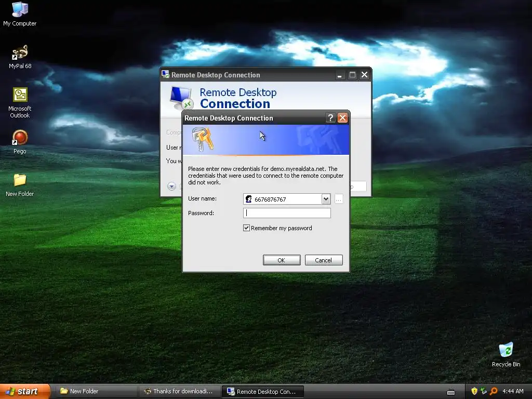Select the Microsoft Outlook desktop icon
Image resolution: width=532 pixels, height=399 pixels.
(20, 103)
